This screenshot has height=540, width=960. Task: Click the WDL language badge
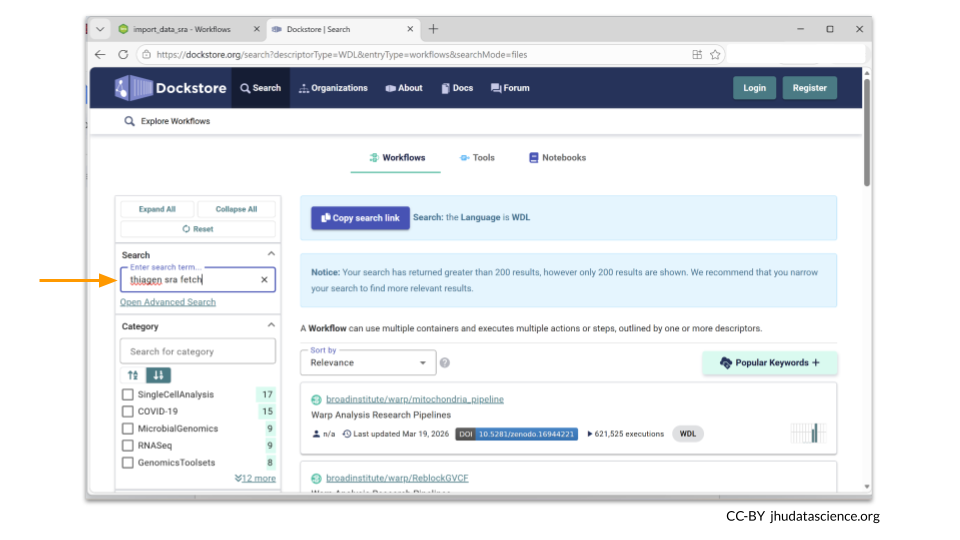pyautogui.click(x=688, y=434)
